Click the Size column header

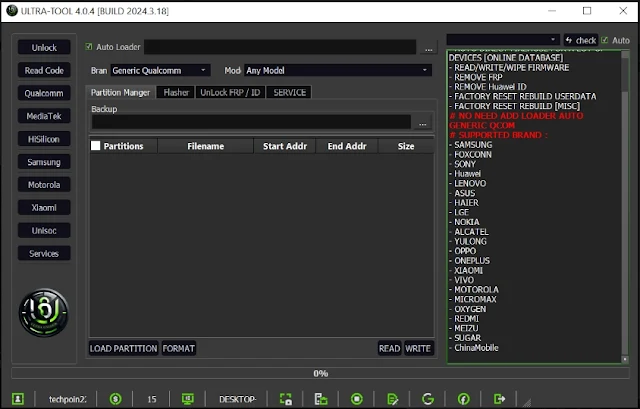pos(406,146)
